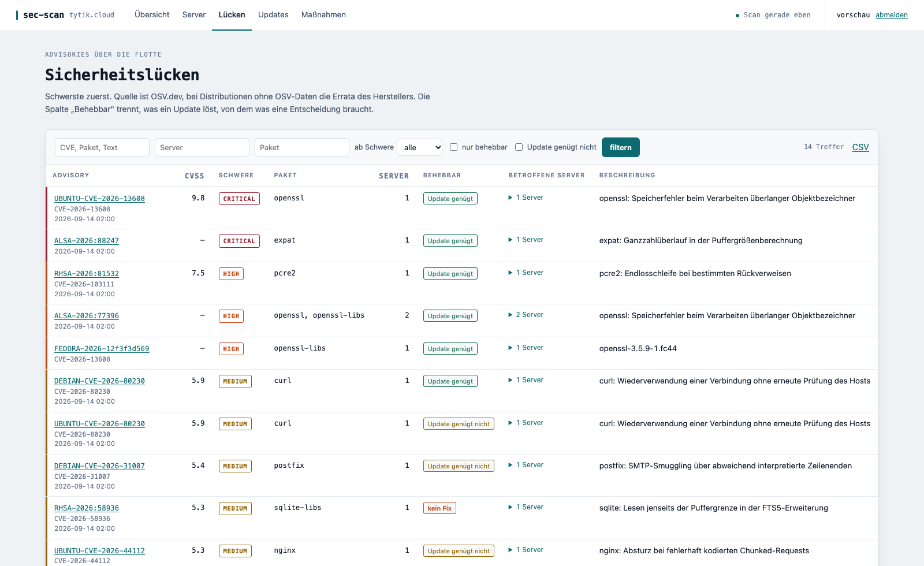Open the ab Schwere dropdown
The height and width of the screenshot is (566, 924).
pos(420,147)
